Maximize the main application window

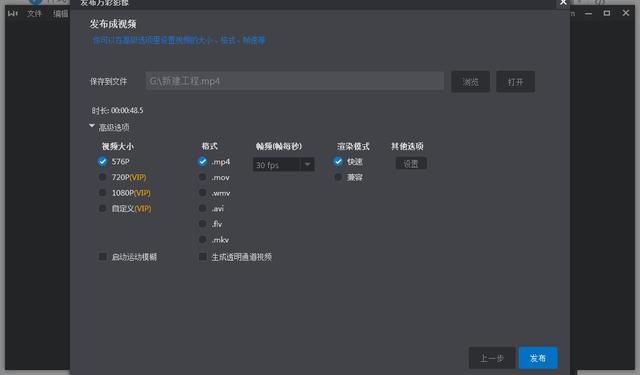point(607,13)
